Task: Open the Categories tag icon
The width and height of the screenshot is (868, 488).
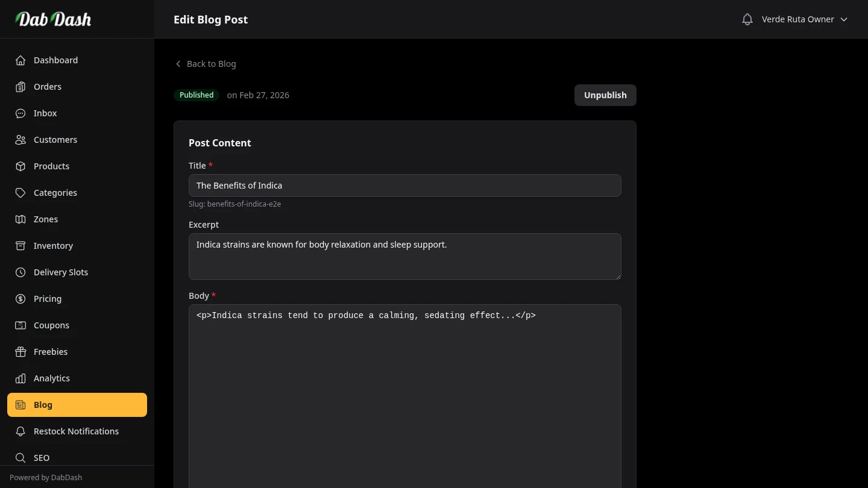Action: 20,192
